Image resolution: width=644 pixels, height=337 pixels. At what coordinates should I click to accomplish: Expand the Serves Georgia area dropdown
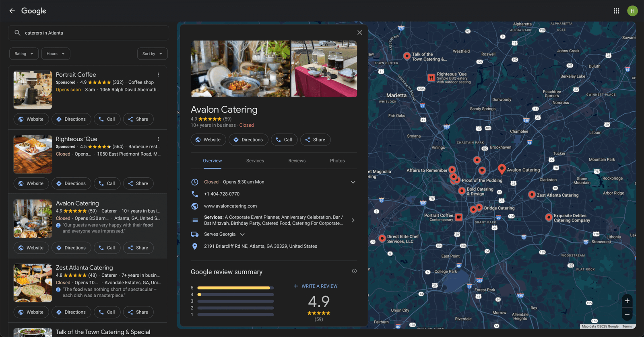[242, 234]
